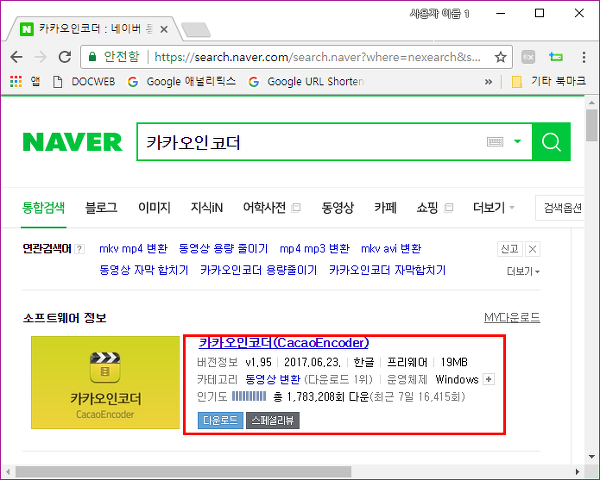Click the gray extension icon in toolbar
The width and height of the screenshot is (600, 480).
(x=528, y=57)
